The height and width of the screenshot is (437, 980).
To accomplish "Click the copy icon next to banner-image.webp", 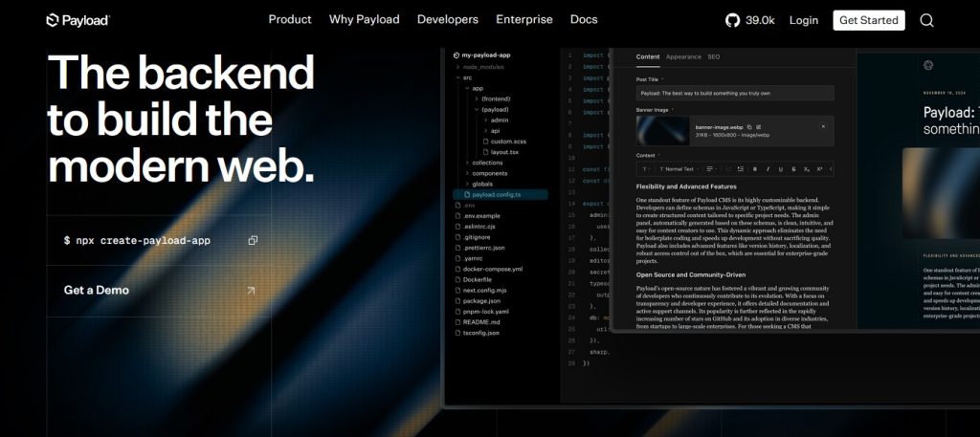I will tap(749, 127).
